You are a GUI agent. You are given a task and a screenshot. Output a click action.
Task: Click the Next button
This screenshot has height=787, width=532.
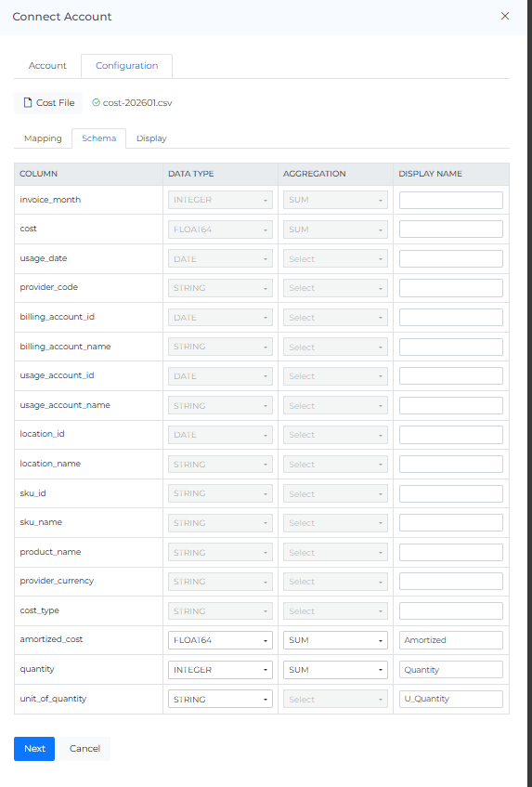(34, 748)
